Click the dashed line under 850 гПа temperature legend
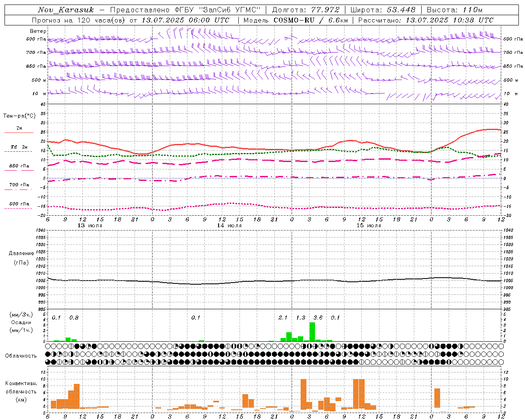 pyautogui.click(x=18, y=170)
